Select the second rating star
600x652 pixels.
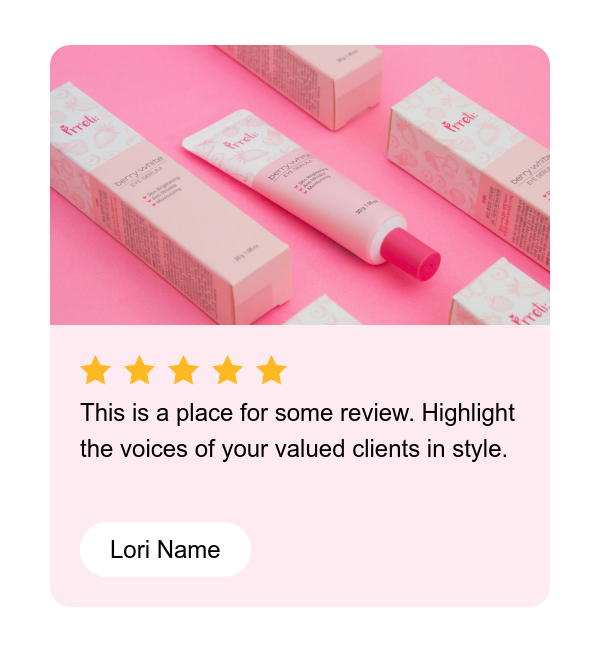coord(139,370)
